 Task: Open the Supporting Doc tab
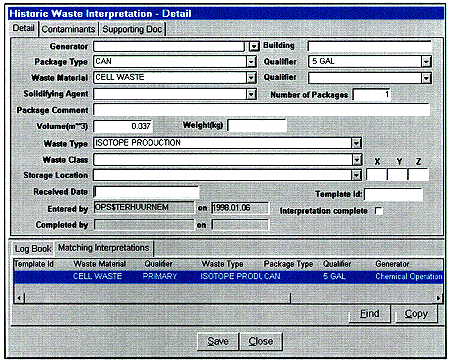[132, 29]
